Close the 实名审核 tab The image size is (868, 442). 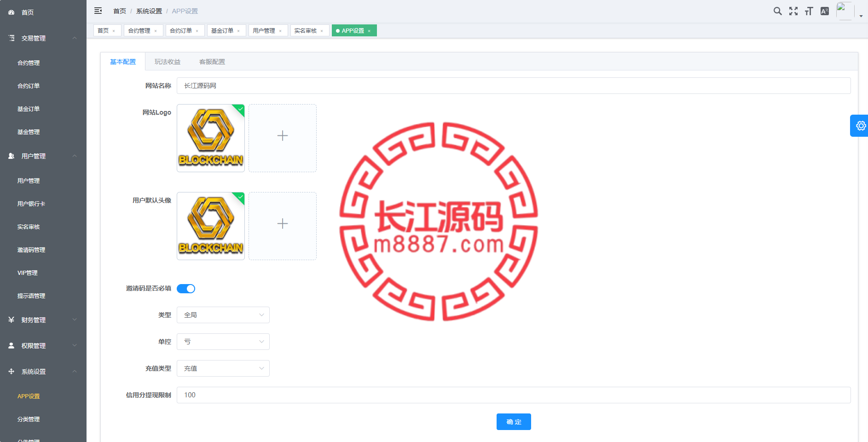click(x=322, y=31)
